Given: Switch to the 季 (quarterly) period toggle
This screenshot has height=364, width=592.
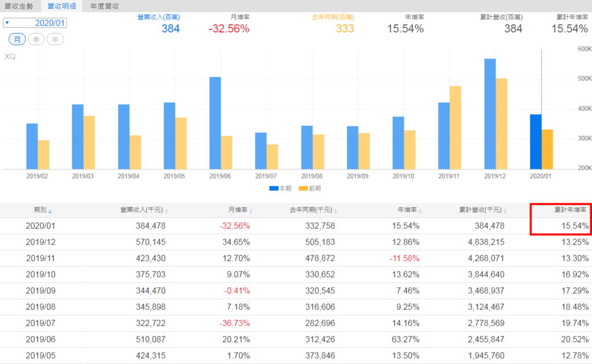Looking at the screenshot, I should coord(36,39).
